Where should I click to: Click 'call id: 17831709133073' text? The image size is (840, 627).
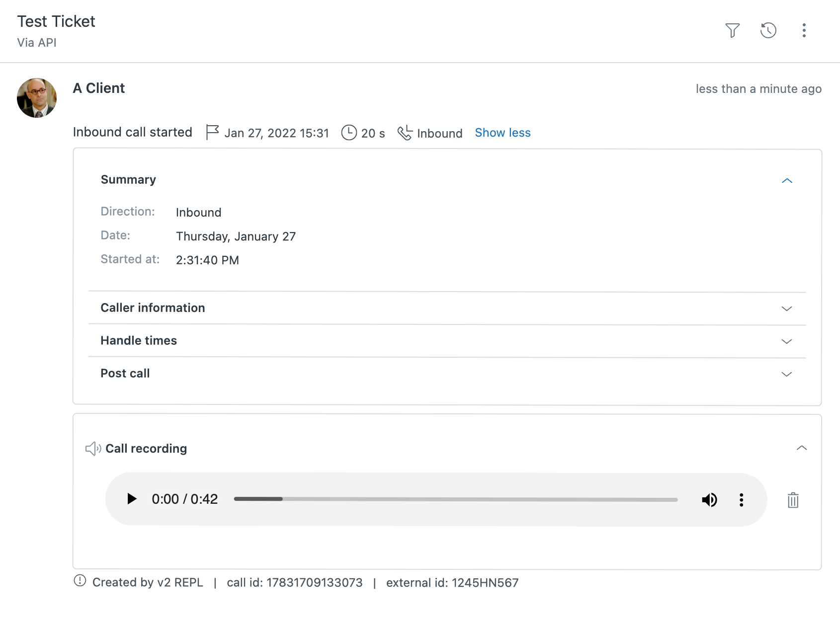(x=295, y=583)
